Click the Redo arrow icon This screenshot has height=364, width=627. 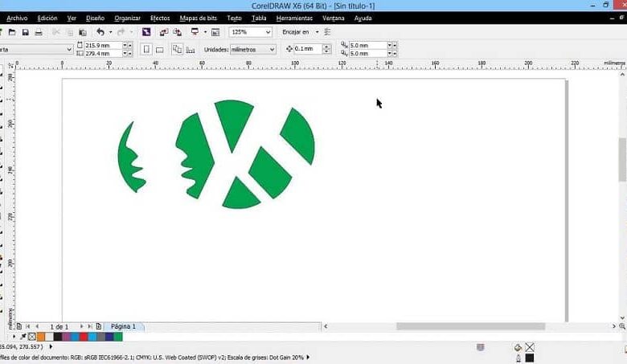pos(121,32)
